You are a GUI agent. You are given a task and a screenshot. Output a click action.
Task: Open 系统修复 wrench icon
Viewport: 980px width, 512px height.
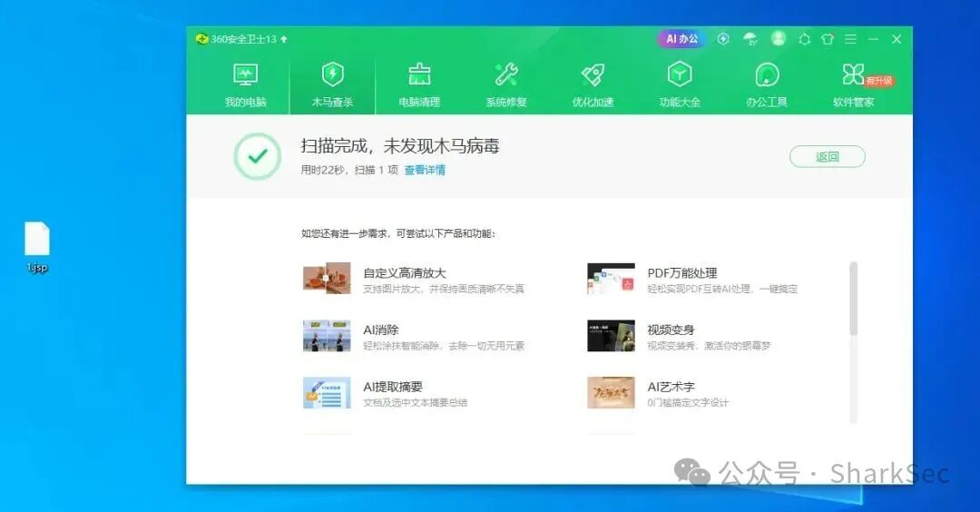pyautogui.click(x=506, y=74)
